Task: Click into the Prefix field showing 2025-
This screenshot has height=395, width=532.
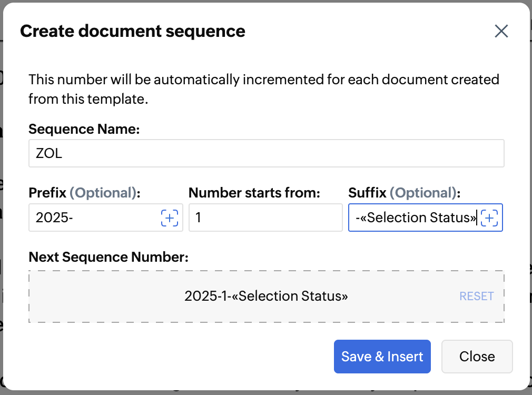Action: click(95, 218)
